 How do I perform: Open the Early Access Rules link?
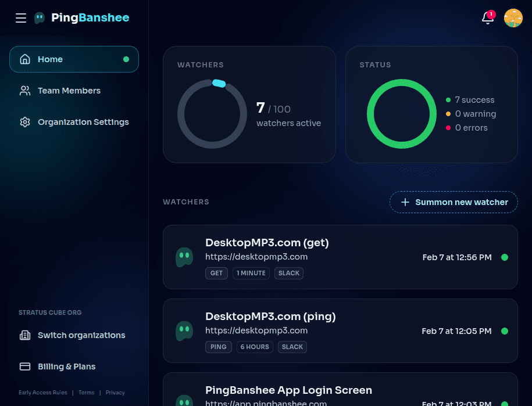point(43,393)
